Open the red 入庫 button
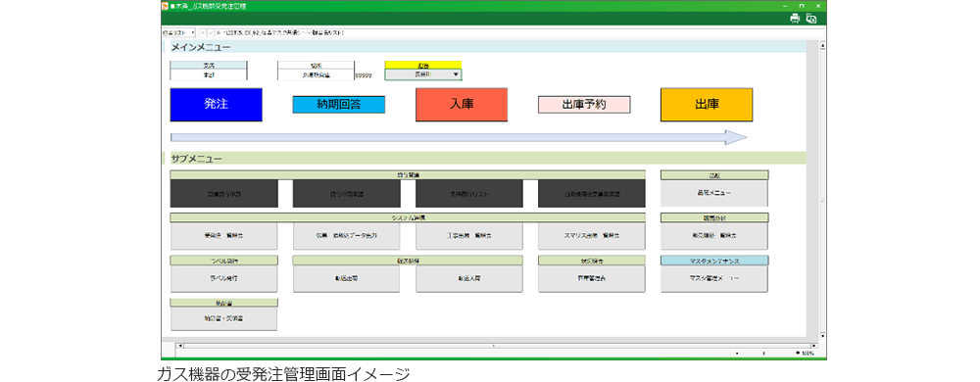Viewport: 980px width, 382px height. 462,104
